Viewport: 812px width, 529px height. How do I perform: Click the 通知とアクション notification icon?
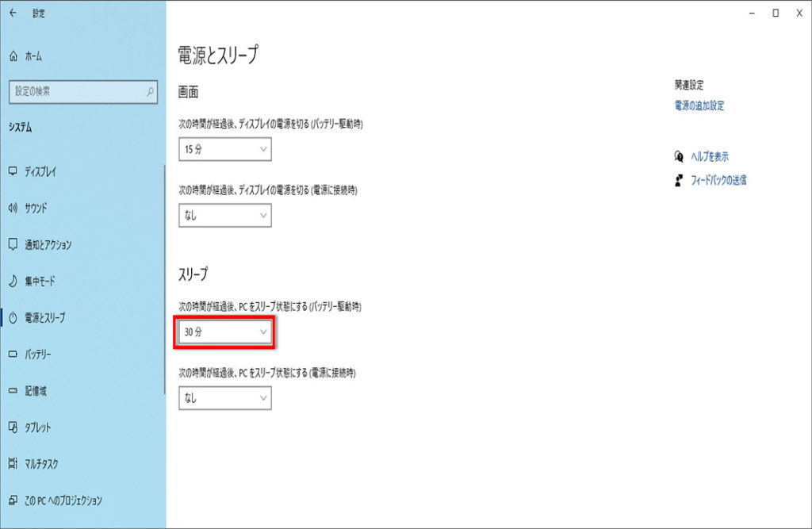[x=13, y=244]
